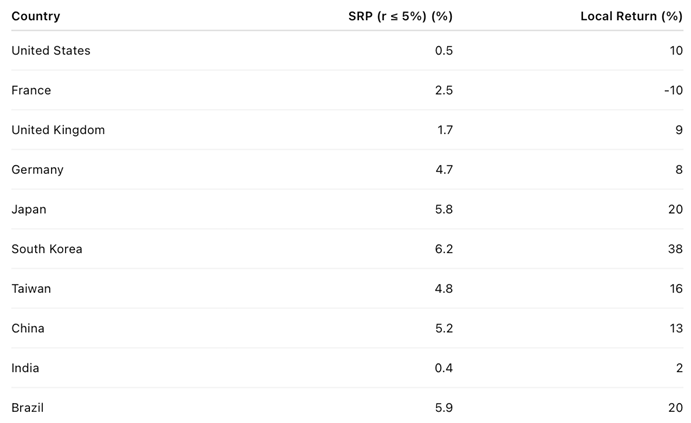Select the China row label
Screen dimensions: 691x423
pos(28,328)
